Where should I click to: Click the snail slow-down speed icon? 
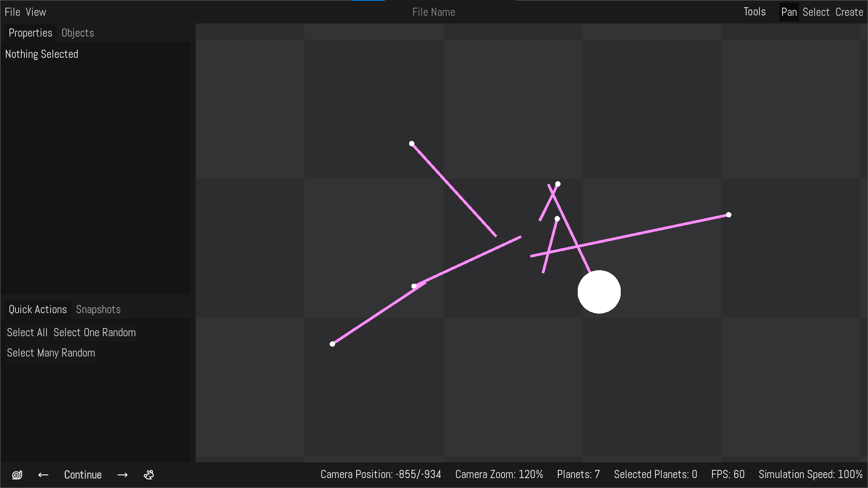(17, 475)
